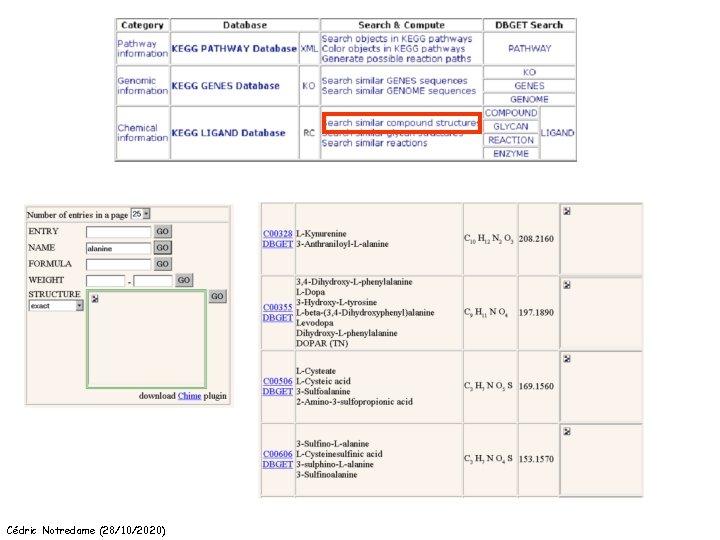
Task: Open Search similar reactions
Action: (x=374, y=143)
